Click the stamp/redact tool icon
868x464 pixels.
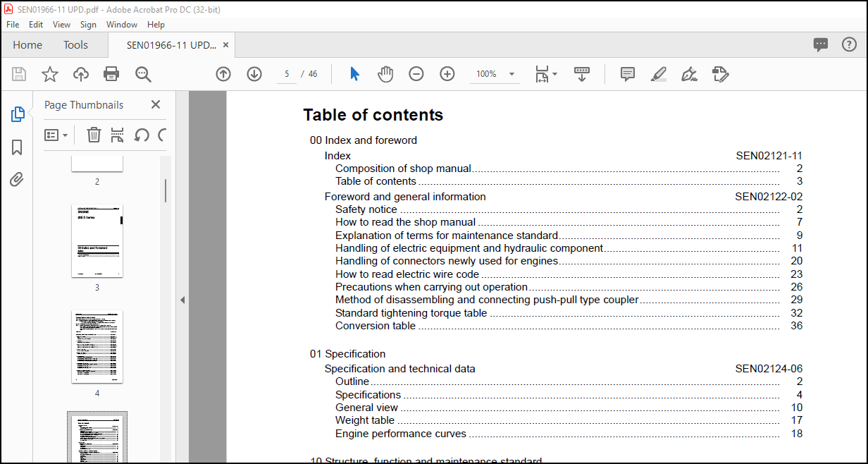point(720,74)
